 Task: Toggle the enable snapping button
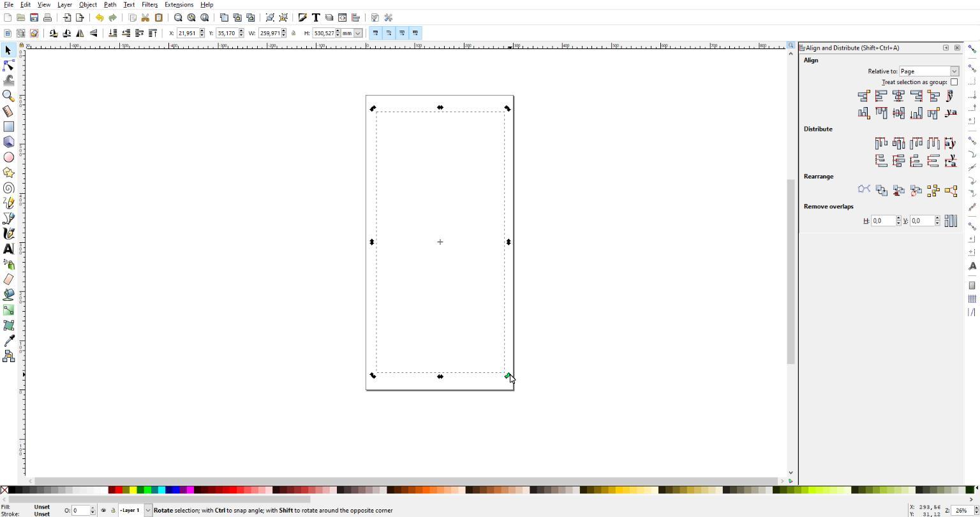pos(972,49)
